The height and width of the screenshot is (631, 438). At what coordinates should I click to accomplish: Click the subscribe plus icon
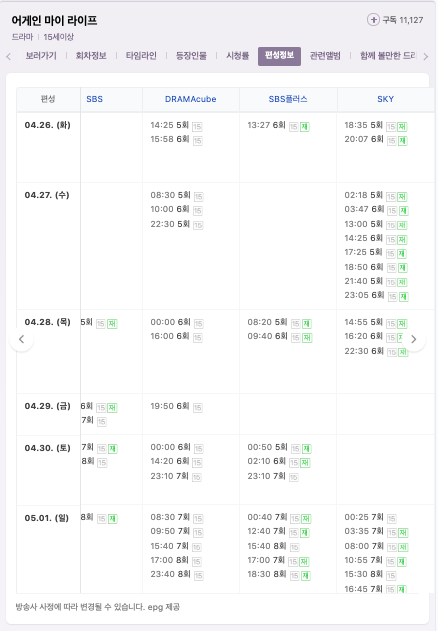tap(373, 19)
